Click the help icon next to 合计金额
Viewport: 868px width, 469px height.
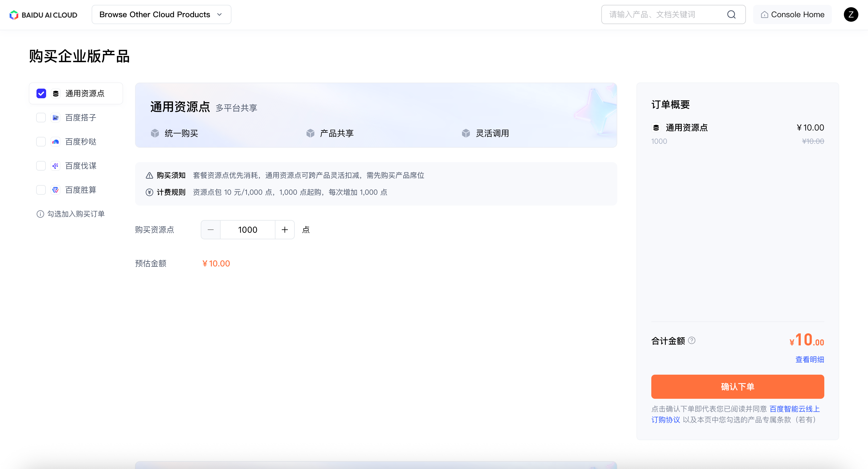click(692, 341)
